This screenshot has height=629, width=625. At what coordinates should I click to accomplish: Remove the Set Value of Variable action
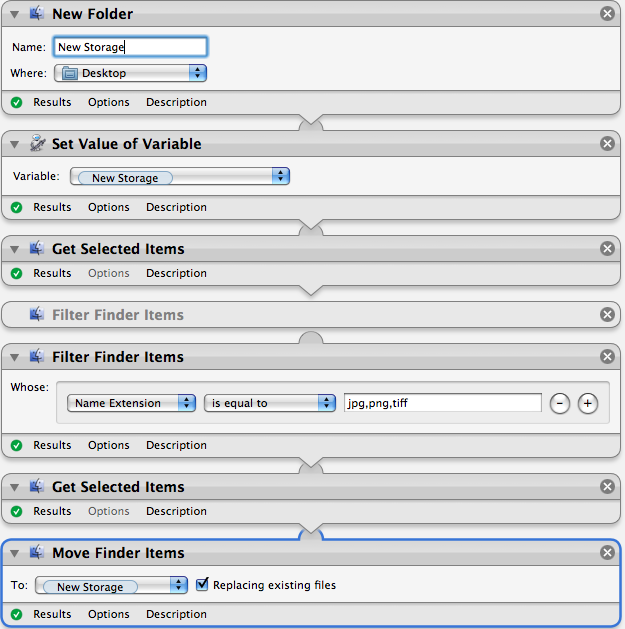[x=607, y=143]
